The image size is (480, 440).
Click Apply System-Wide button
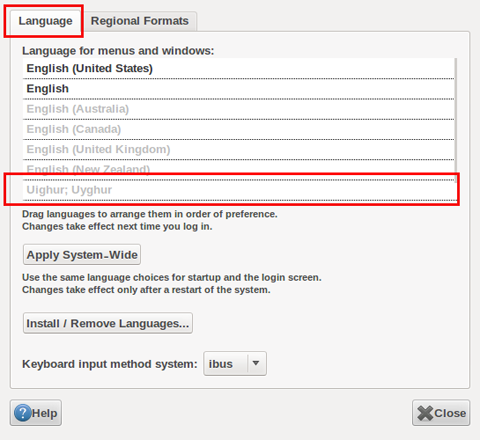pyautogui.click(x=82, y=255)
